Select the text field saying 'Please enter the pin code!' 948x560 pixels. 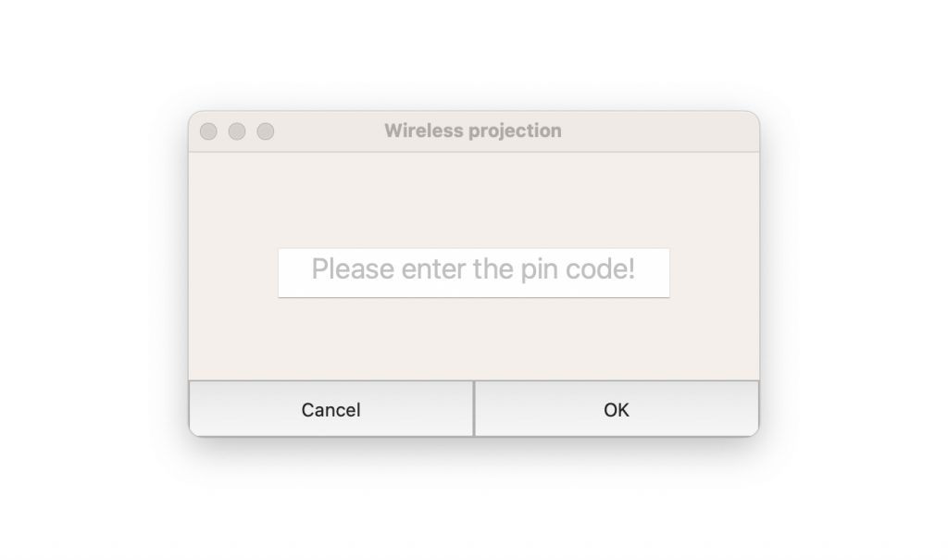click(x=474, y=272)
